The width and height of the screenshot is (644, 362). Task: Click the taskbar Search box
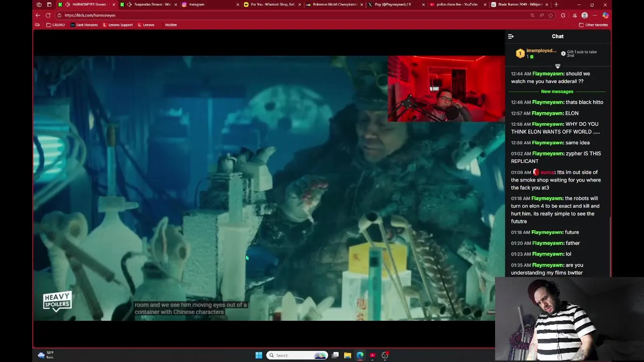coord(297,355)
